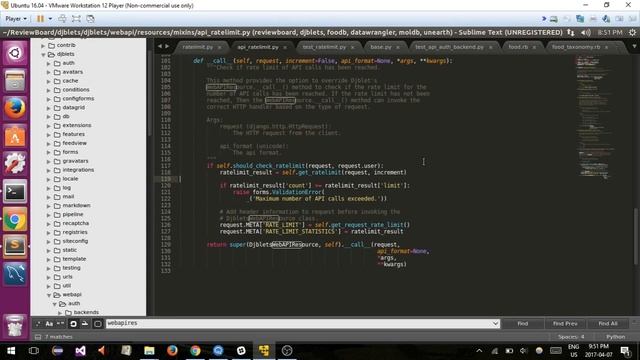Open Trash in Ubuntu launcher
This screenshot has width=640, height=360.
point(15,326)
